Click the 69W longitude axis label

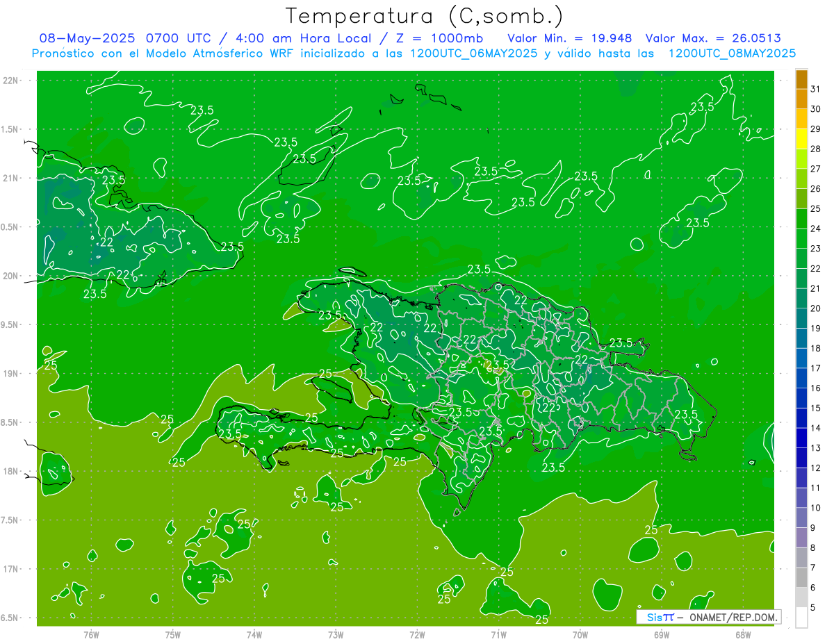point(662,635)
